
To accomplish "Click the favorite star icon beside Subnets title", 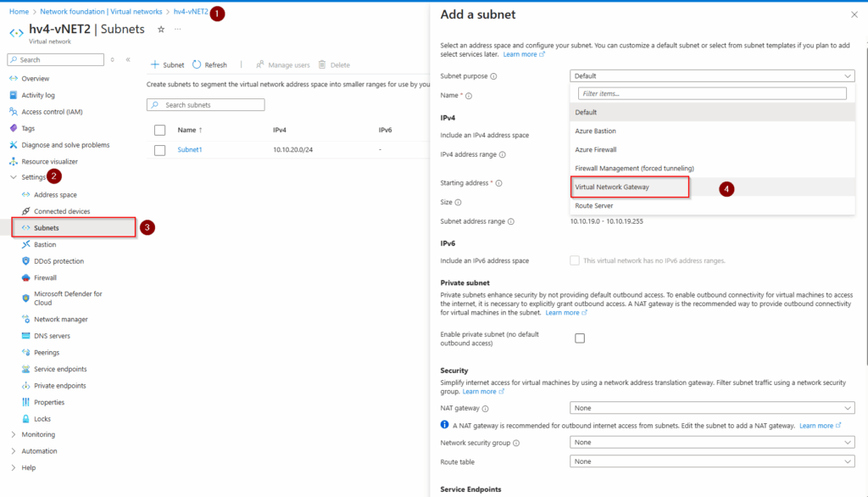I will click(161, 30).
